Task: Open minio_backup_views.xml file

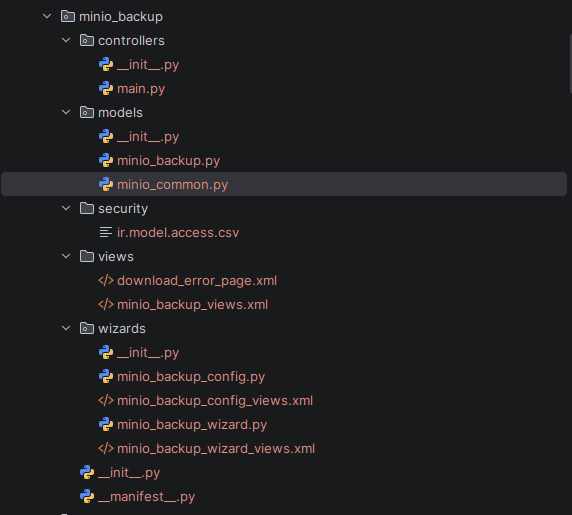Action: (192, 305)
